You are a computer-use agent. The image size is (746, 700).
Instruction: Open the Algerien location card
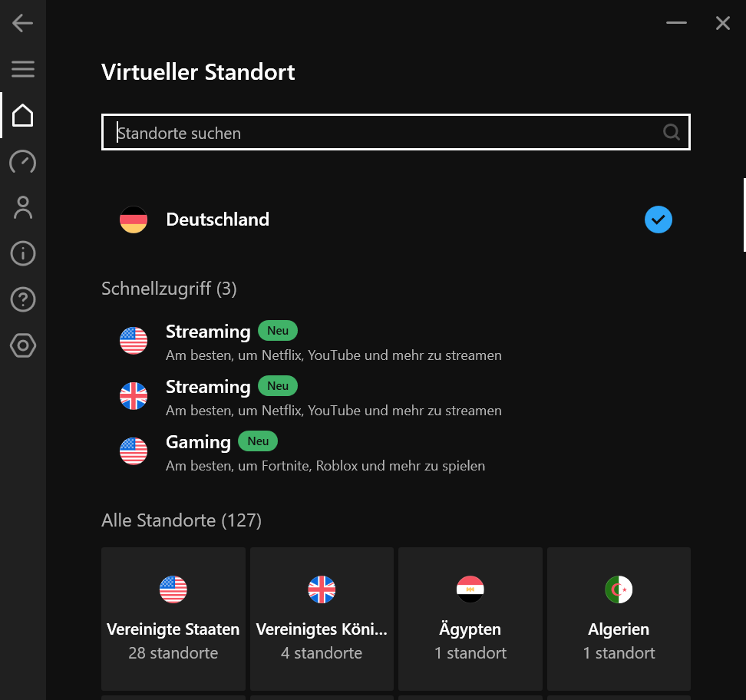pos(619,619)
